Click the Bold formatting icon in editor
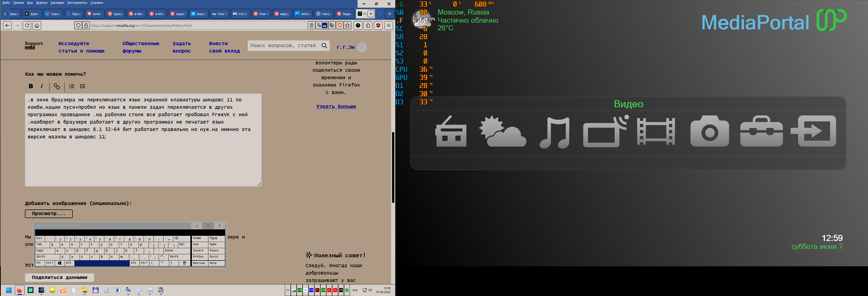868x296 pixels. coord(31,86)
